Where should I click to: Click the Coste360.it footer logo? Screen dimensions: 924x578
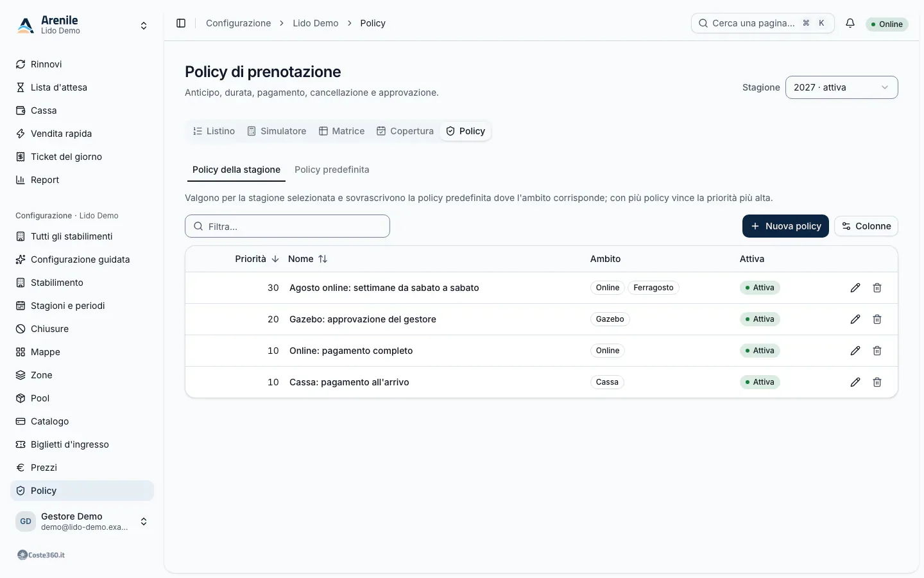coord(41,555)
